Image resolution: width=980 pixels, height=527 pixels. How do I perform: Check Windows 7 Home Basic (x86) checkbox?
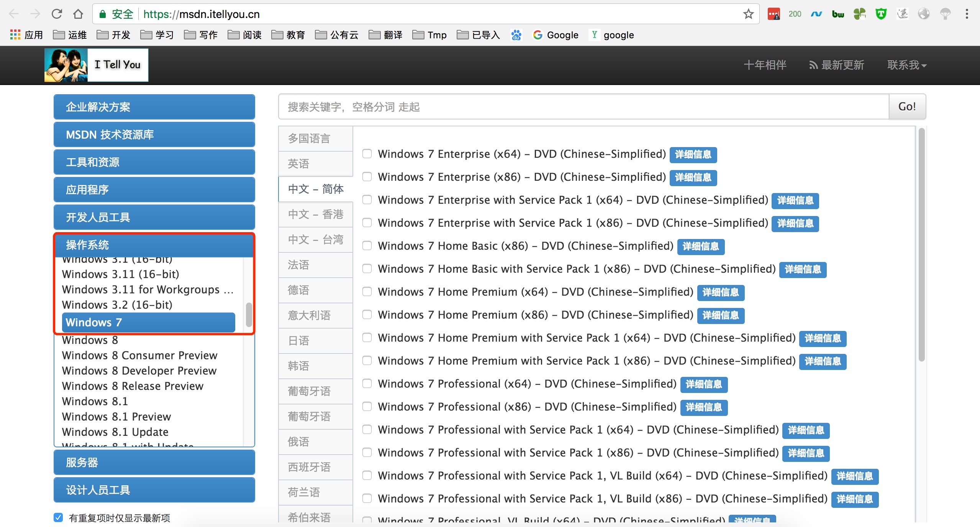click(x=367, y=246)
